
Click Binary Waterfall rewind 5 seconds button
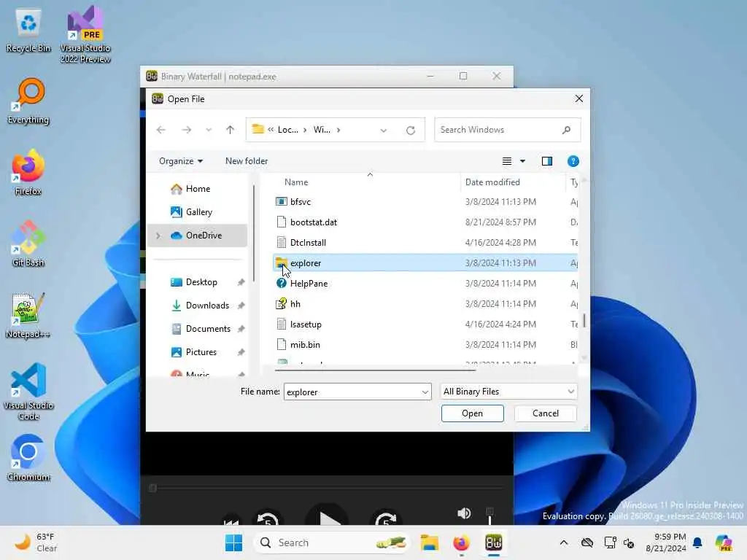pos(268,518)
